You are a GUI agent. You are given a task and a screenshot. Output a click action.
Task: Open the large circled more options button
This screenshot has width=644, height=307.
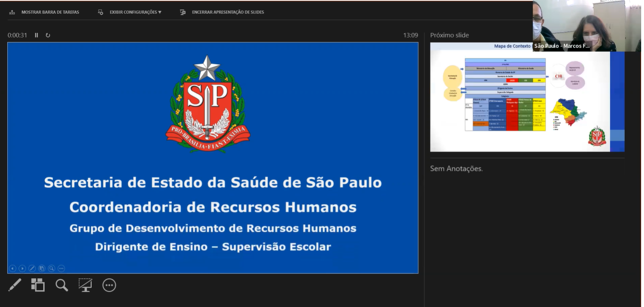(x=109, y=285)
